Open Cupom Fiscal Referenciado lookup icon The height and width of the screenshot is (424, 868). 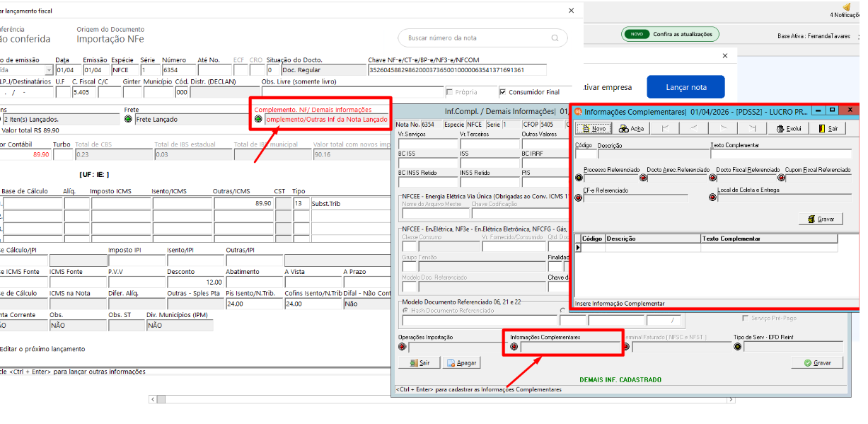pos(782,178)
